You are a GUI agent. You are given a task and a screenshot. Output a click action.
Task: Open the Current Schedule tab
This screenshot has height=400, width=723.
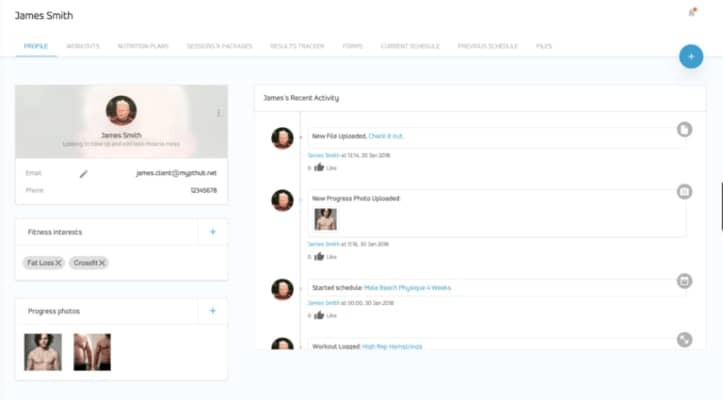[410, 46]
